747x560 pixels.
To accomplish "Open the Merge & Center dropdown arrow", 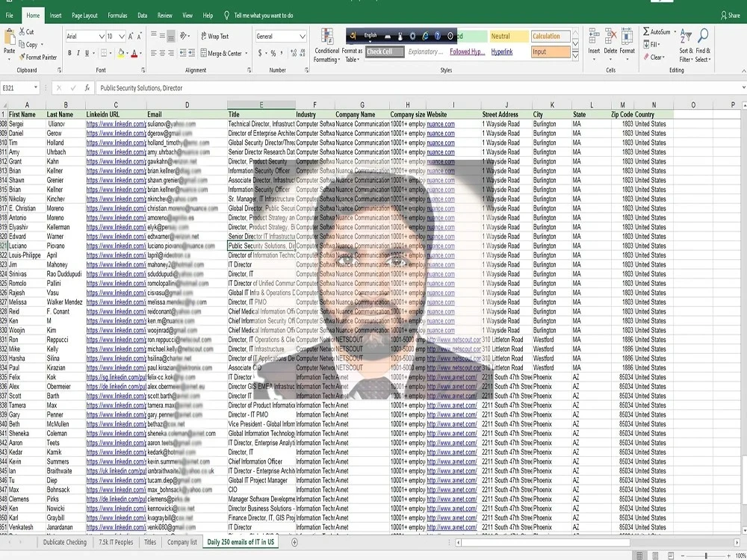I will [x=247, y=53].
